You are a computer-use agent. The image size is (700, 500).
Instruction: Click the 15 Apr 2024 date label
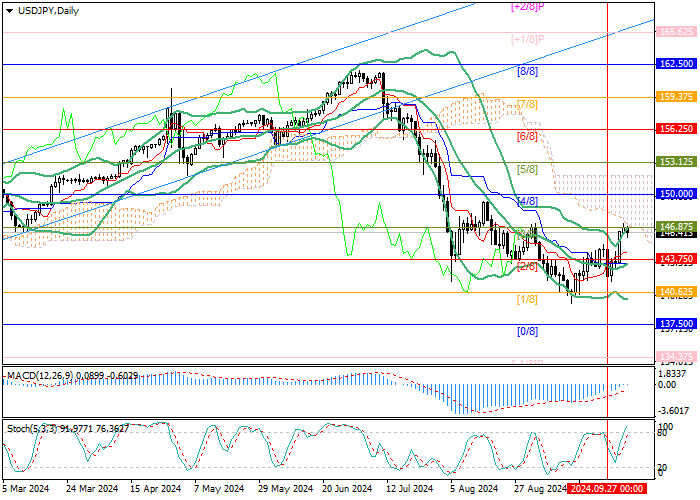(156, 488)
